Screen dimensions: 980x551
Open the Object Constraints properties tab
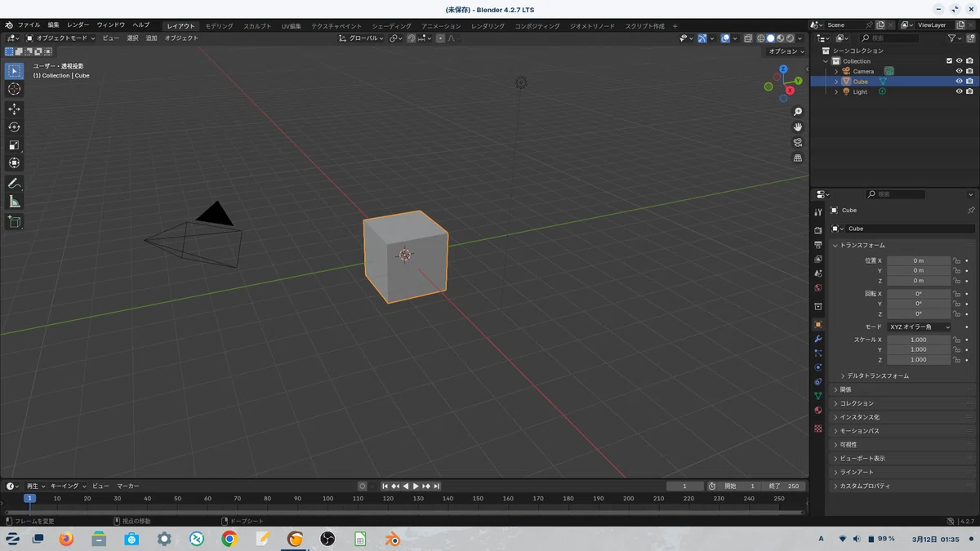[x=818, y=381]
